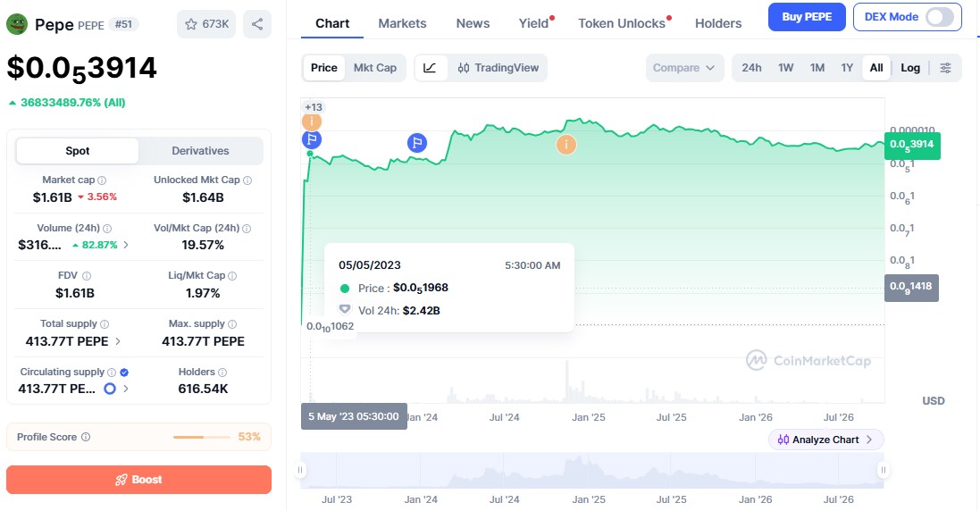The height and width of the screenshot is (511, 980).
Task: Set chart range to 1Y
Action: (847, 68)
